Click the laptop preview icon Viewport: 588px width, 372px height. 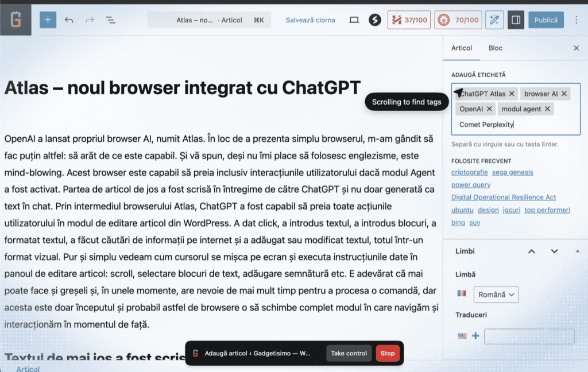coord(354,20)
